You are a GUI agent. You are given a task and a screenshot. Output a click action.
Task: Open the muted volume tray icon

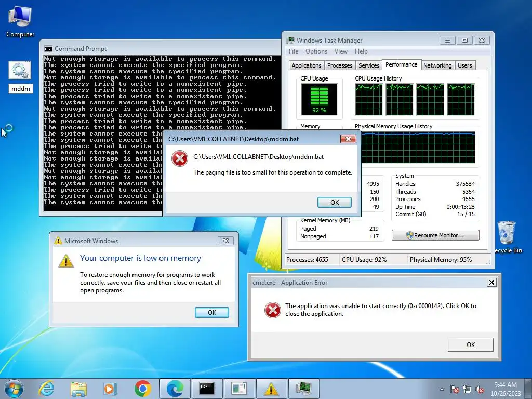click(480, 389)
